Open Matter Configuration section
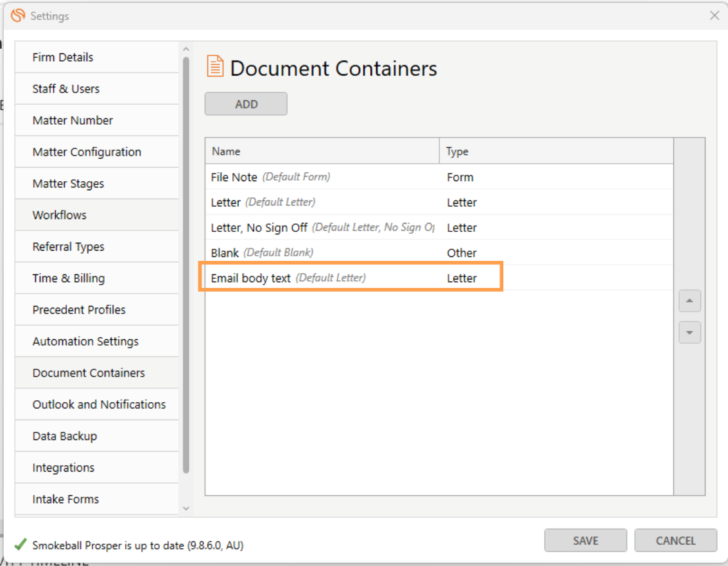This screenshot has width=728, height=566. pyautogui.click(x=96, y=152)
